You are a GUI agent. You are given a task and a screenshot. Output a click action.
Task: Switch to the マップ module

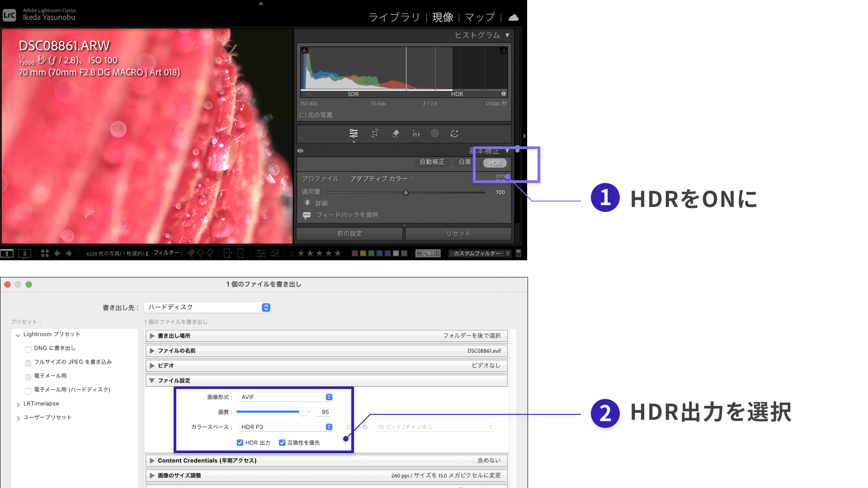click(x=480, y=18)
